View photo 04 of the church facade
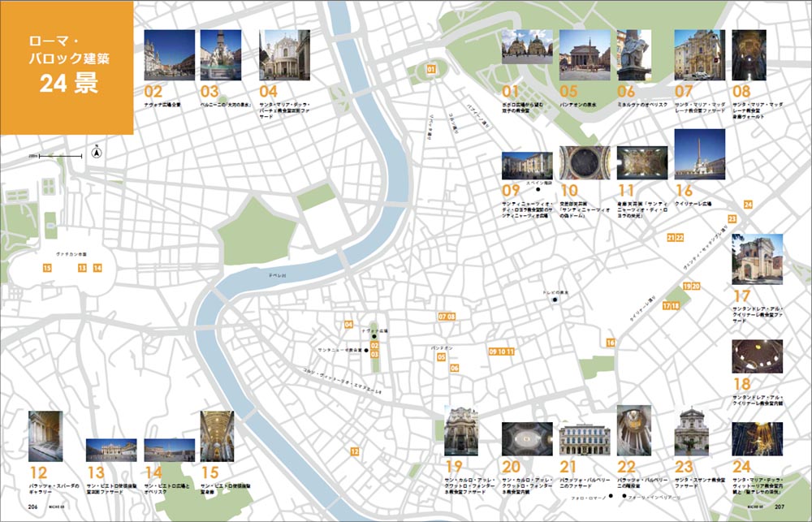This screenshot has width=812, height=522. (284, 55)
